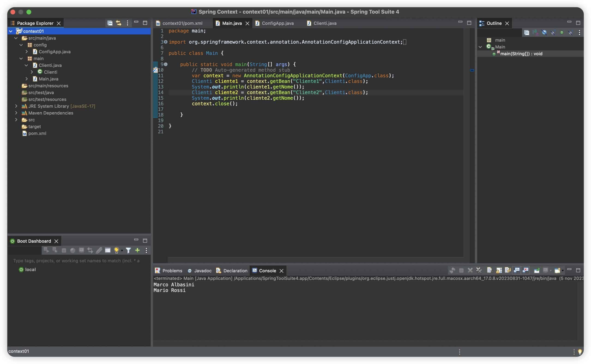
Task: Toggle Hide Local Types in Outline
Action: point(570,33)
